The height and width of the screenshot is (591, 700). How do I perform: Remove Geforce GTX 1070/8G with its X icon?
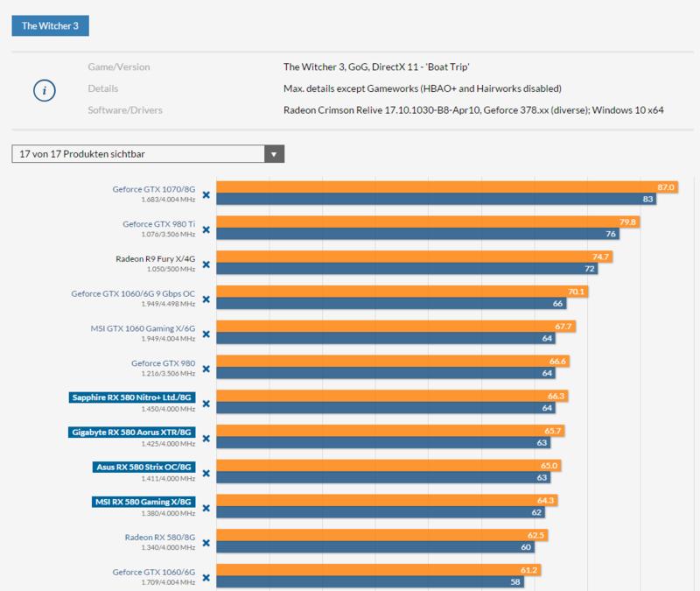pos(206,195)
